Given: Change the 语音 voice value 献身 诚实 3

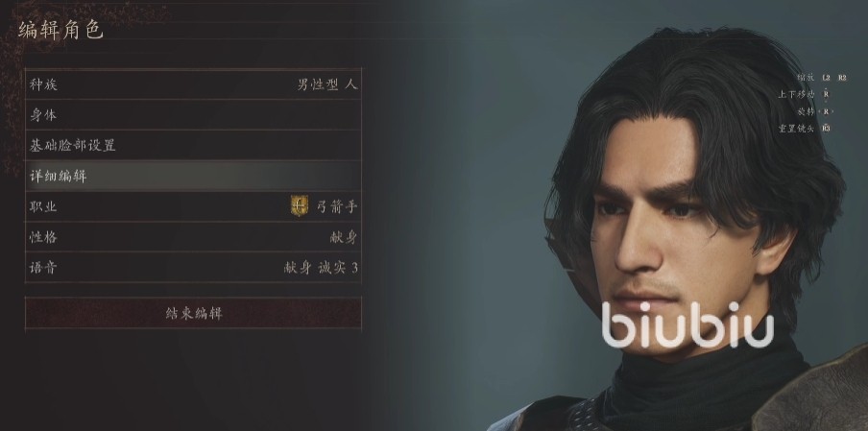Looking at the screenshot, I should click(321, 268).
